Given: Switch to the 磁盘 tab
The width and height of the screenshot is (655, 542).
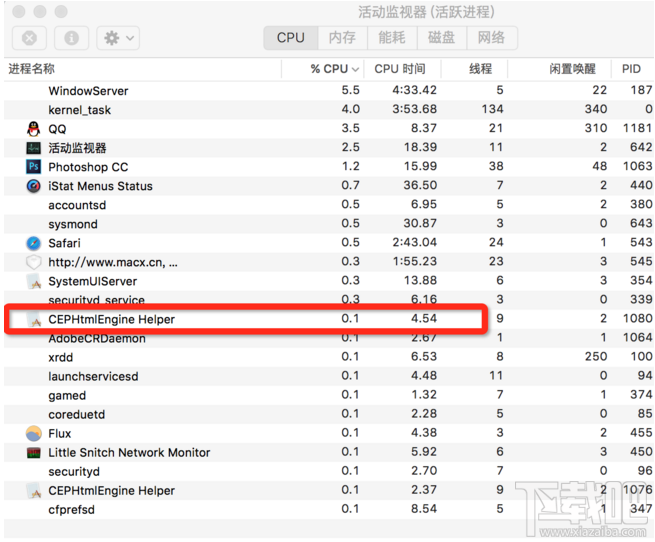Looking at the screenshot, I should click(442, 38).
